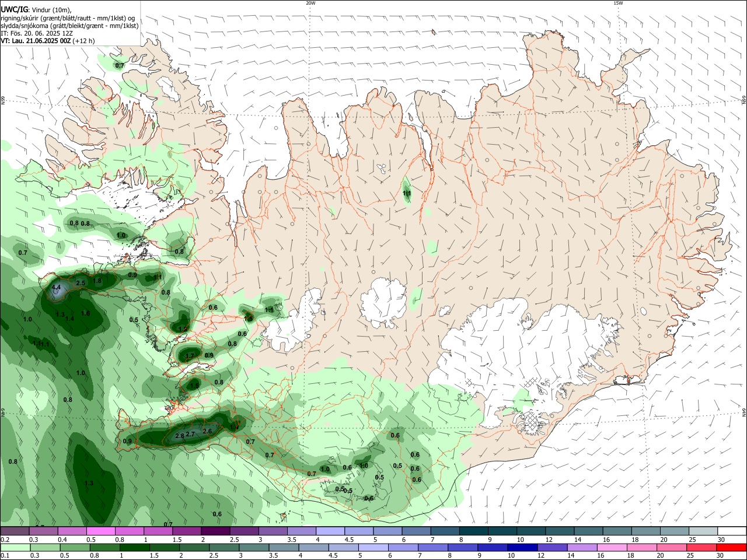
Task: Pick pale green lower legend swatch 0.1–0.3
Action: pos(15,547)
